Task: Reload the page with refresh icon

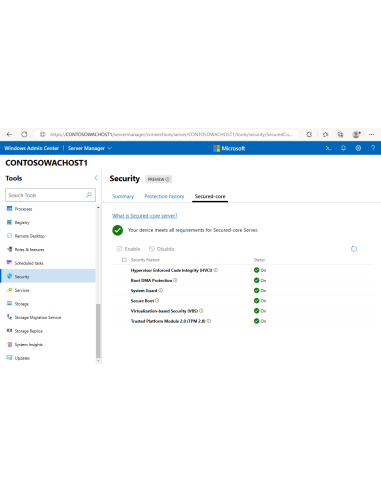Action: tap(24, 134)
